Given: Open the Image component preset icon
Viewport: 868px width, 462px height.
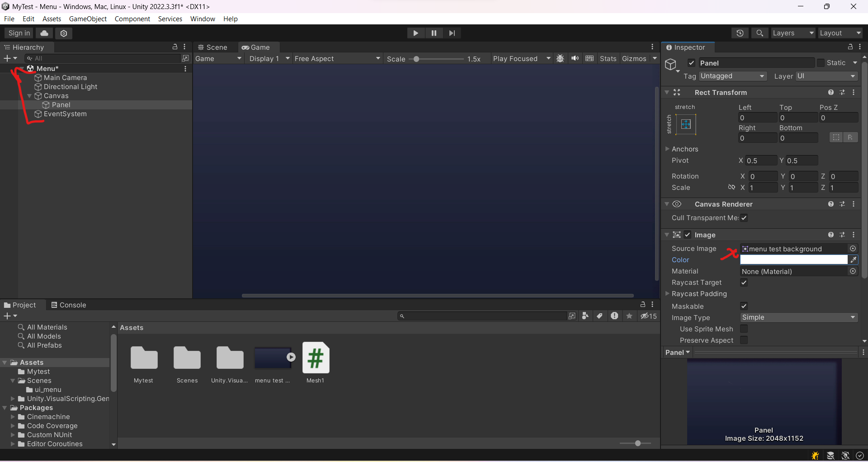Looking at the screenshot, I should pos(842,235).
